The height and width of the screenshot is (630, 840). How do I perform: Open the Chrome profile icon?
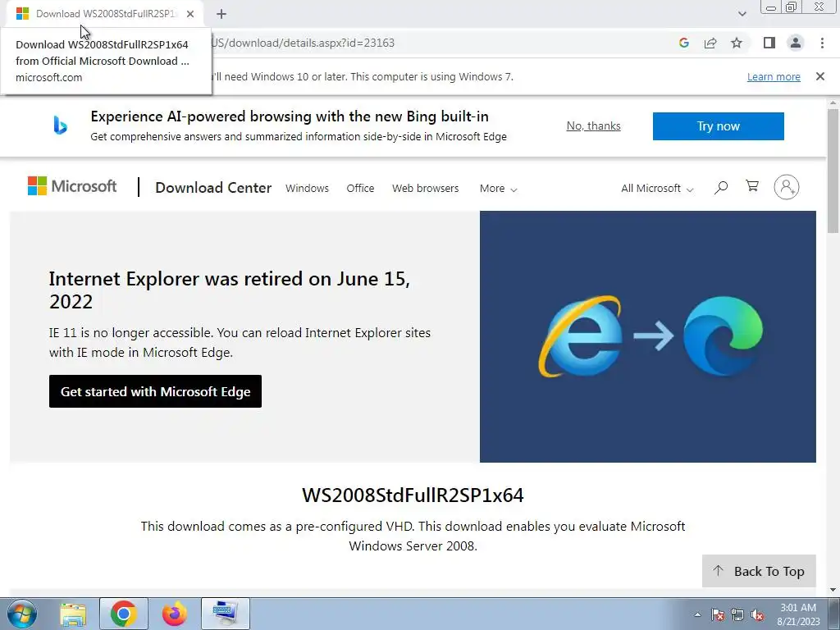click(x=796, y=43)
